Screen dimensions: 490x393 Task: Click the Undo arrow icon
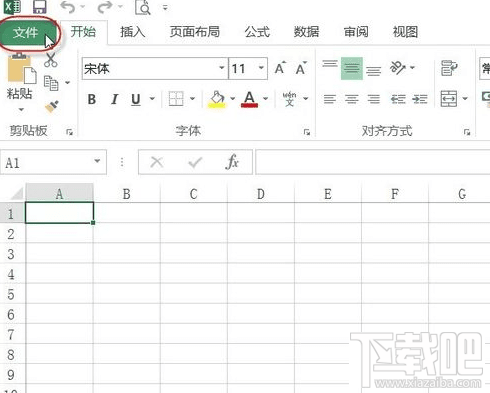(x=68, y=7)
